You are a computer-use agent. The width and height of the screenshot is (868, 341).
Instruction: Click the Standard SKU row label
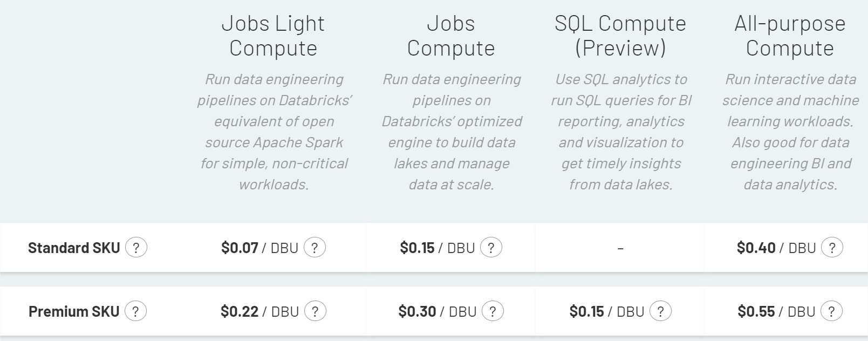[x=74, y=248]
